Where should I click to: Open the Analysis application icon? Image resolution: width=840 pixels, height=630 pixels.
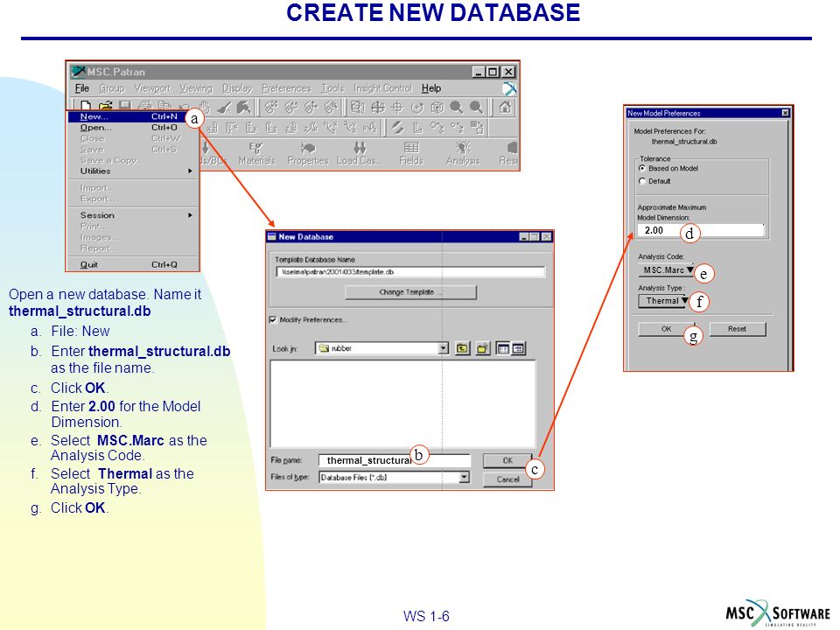pos(463,153)
